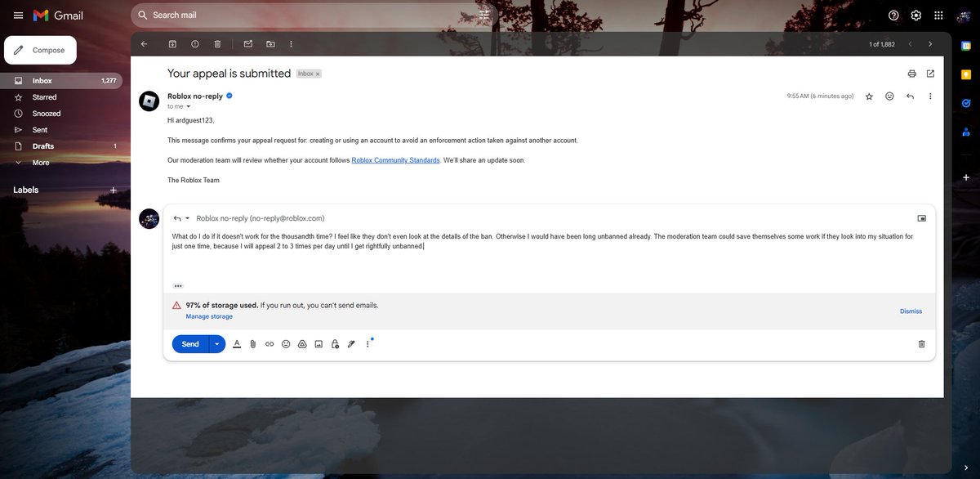Screen dimensions: 980x479
Task: Open the Drafts folder
Action: 61,146
